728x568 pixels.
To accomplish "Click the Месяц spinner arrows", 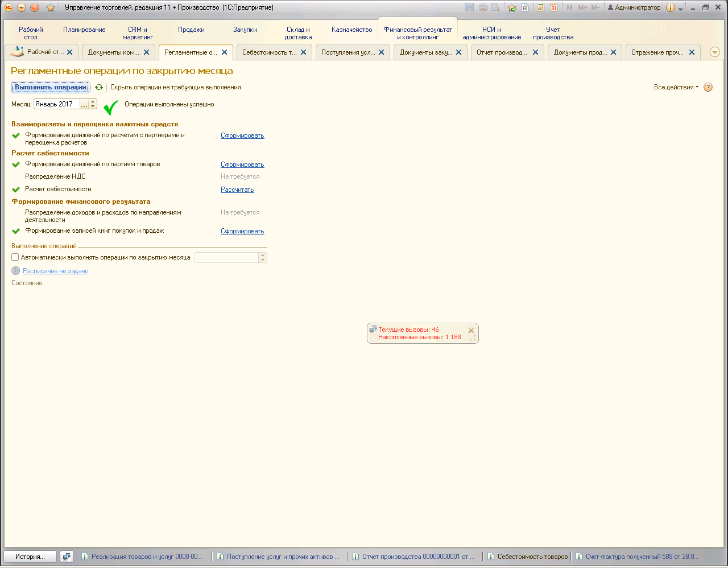I will [x=93, y=104].
